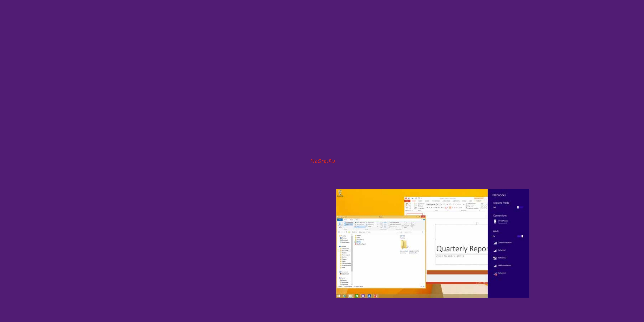Viewport: 644px width, 322px height.
Task: Open the File tab in File Explorer
Action: pos(340,220)
